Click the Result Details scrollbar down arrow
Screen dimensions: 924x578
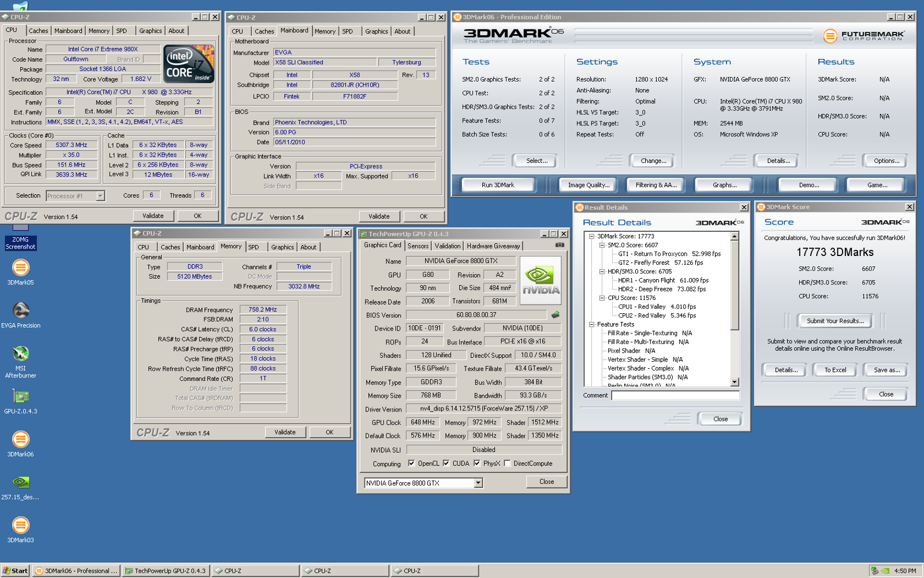[x=735, y=382]
